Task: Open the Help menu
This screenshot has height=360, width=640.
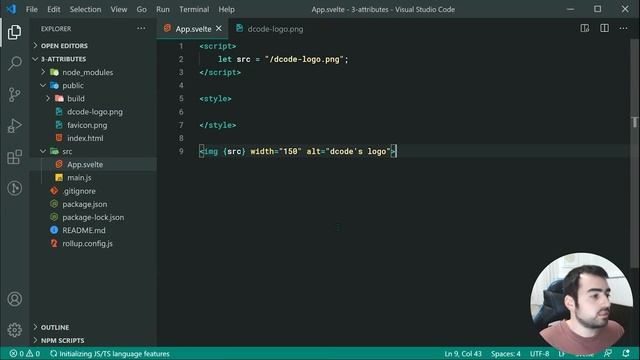Action: pyautogui.click(x=227, y=9)
